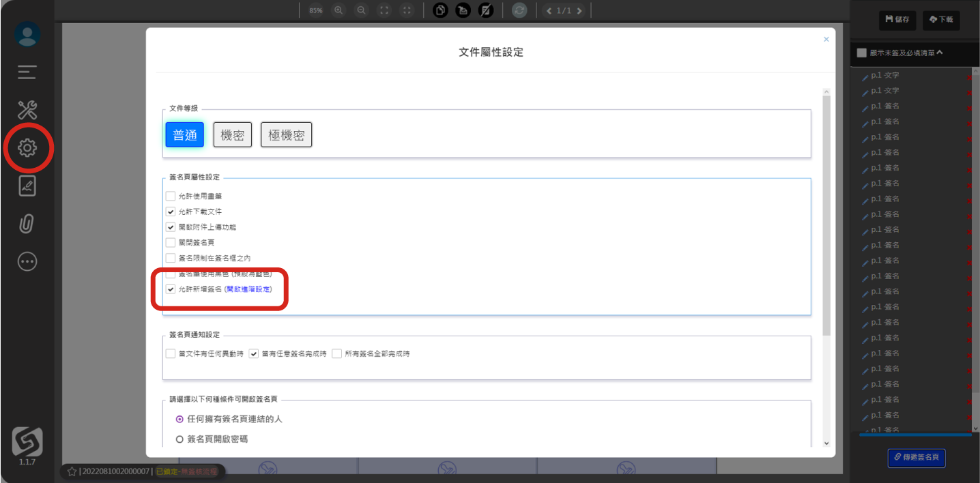Click the zoom in magnifier icon

pyautogui.click(x=338, y=10)
